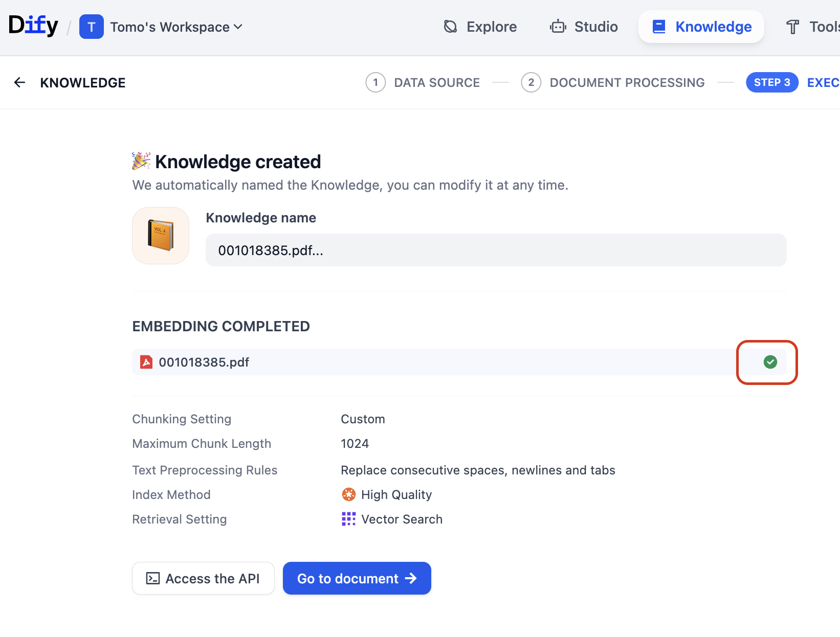Screen dimensions: 840x637
Task: Select the Knowledge tab
Action: coord(701,27)
